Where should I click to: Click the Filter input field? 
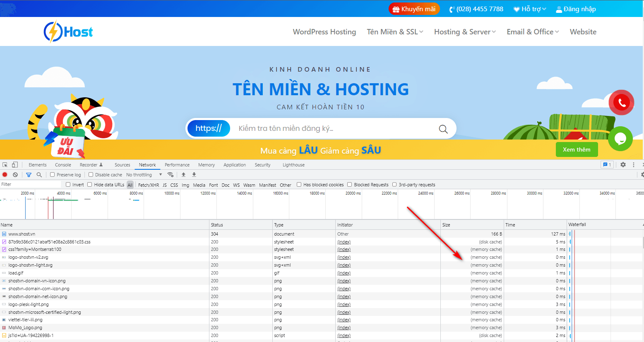[x=29, y=184]
